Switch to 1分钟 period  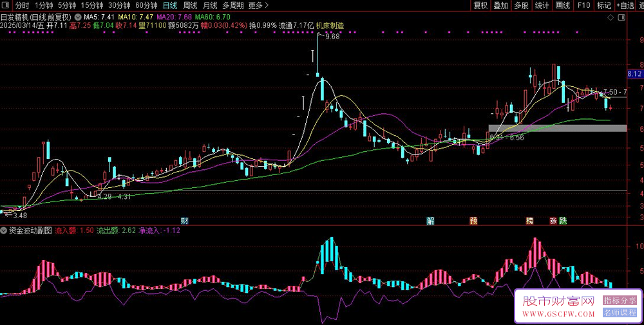click(44, 5)
